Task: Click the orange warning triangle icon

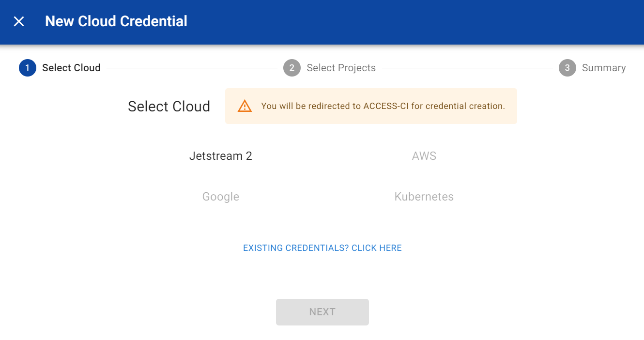Action: pyautogui.click(x=245, y=106)
